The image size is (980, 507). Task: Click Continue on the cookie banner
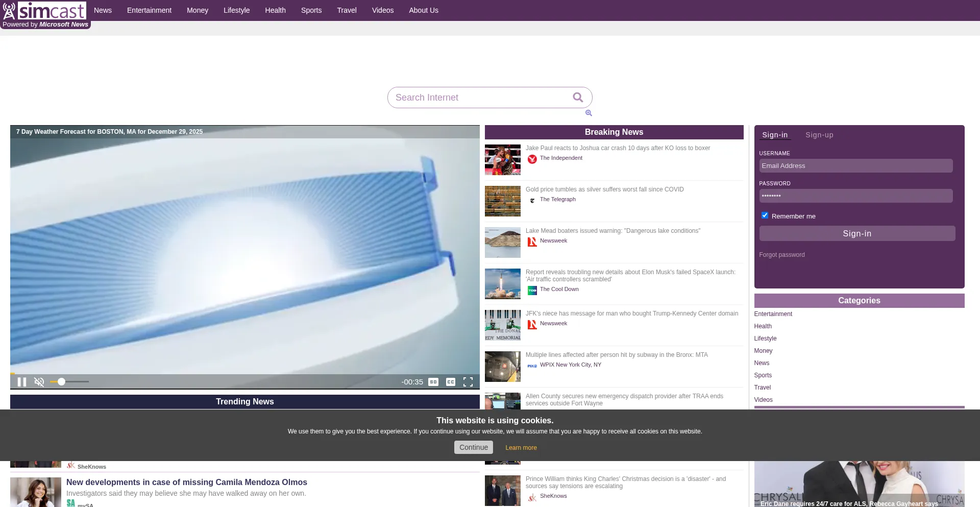click(x=474, y=447)
